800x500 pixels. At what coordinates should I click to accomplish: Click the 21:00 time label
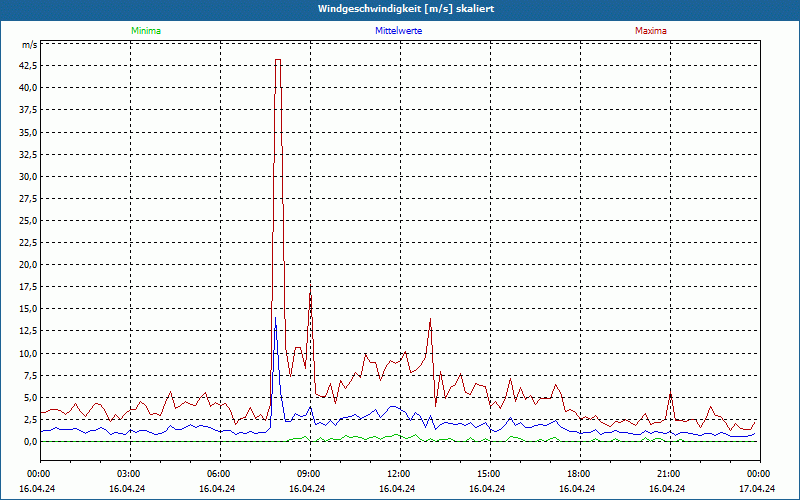670,474
